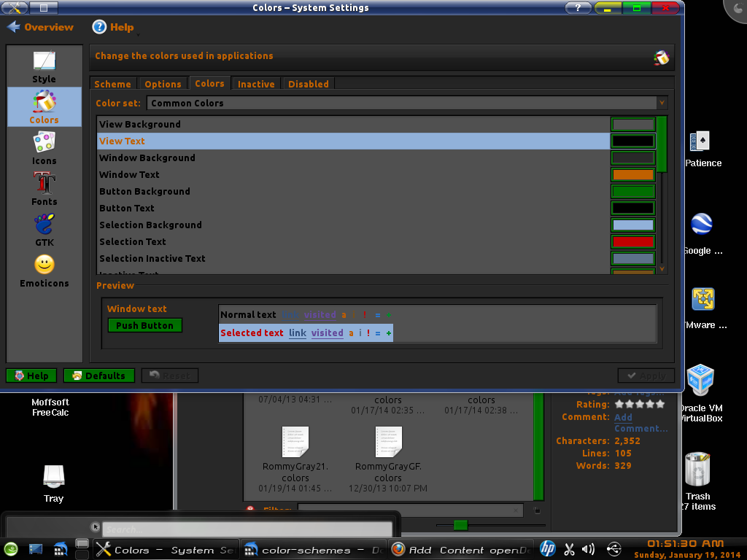Click the 'link' in Selected text preview
Viewport: 747px width, 560px height.
point(298,332)
